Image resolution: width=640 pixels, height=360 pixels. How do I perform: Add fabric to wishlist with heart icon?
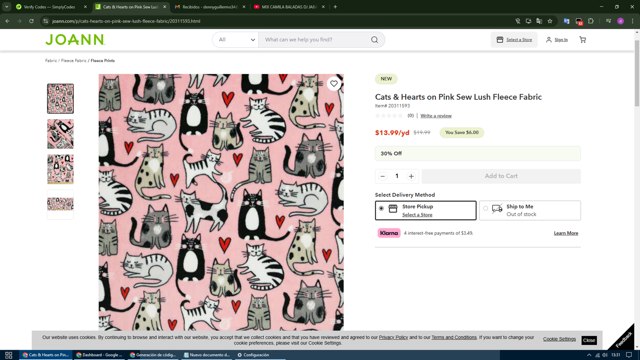pyautogui.click(x=334, y=84)
